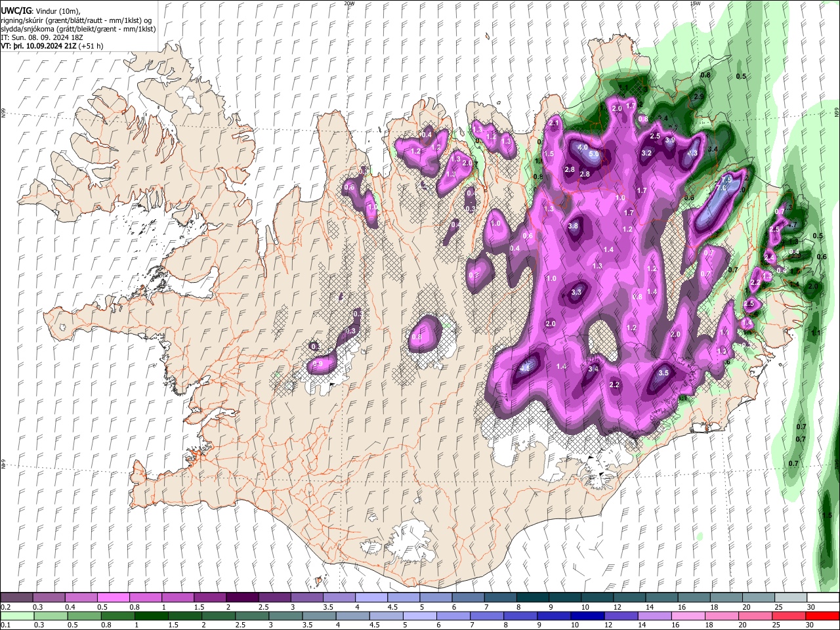This screenshot has width=840, height=630.
Task: Select the 'rigning/skúrir' legend description line
Action: click(x=76, y=20)
